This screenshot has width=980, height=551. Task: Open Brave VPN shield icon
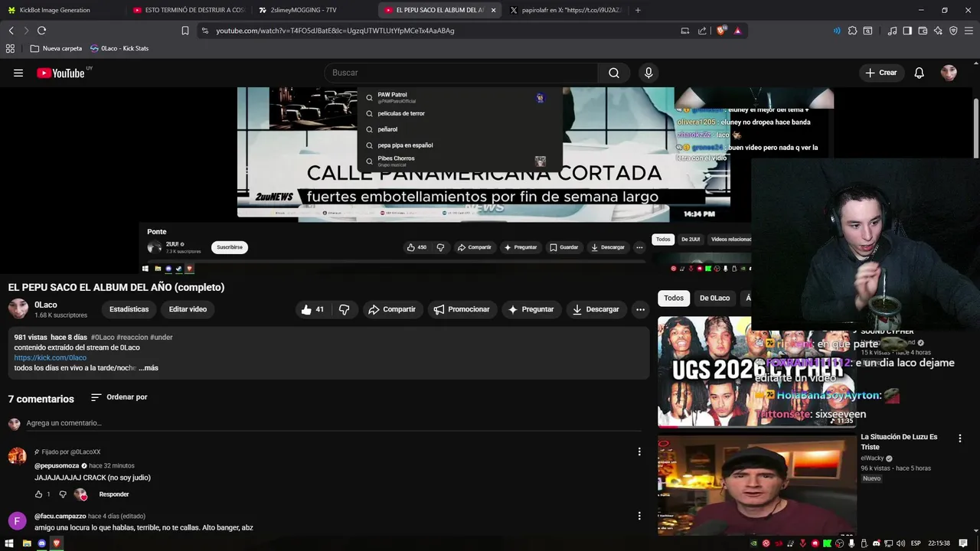pyautogui.click(x=953, y=31)
